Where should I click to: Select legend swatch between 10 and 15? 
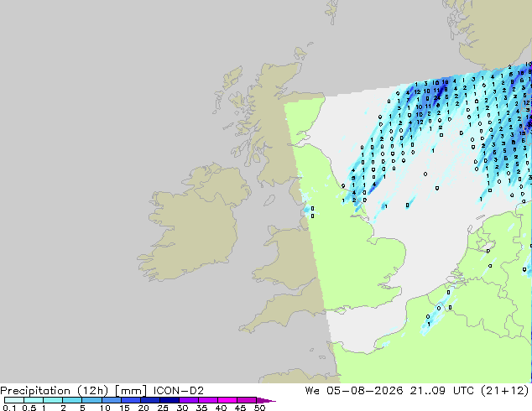pyautogui.click(x=111, y=400)
